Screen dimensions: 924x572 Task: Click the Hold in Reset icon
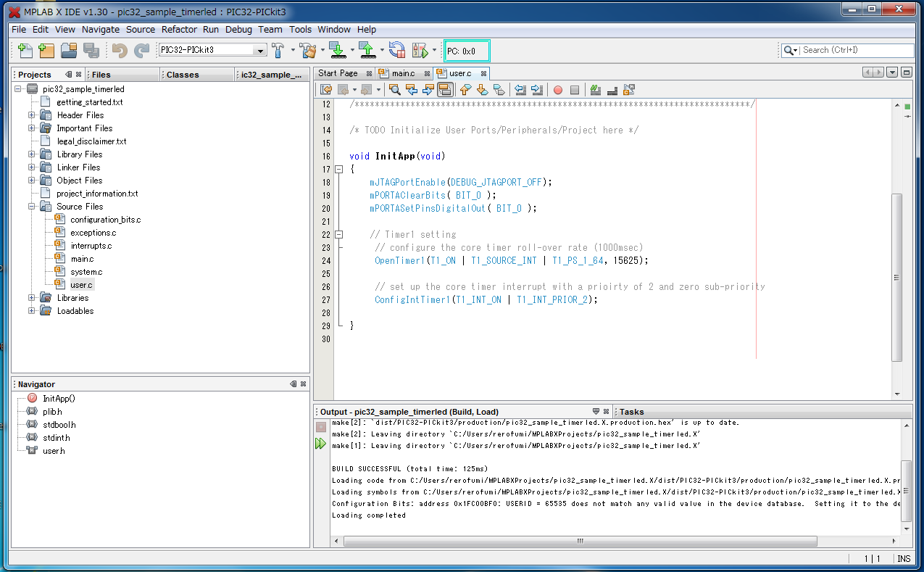coord(396,50)
